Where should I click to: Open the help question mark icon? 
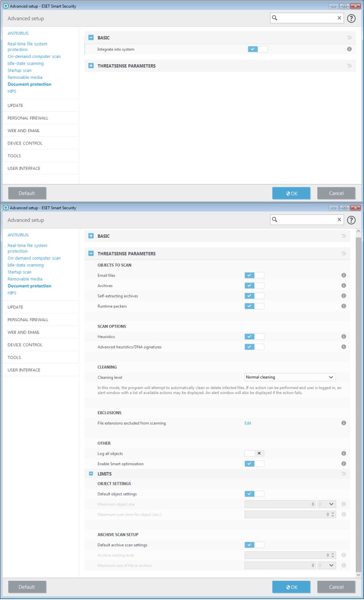tap(350, 18)
